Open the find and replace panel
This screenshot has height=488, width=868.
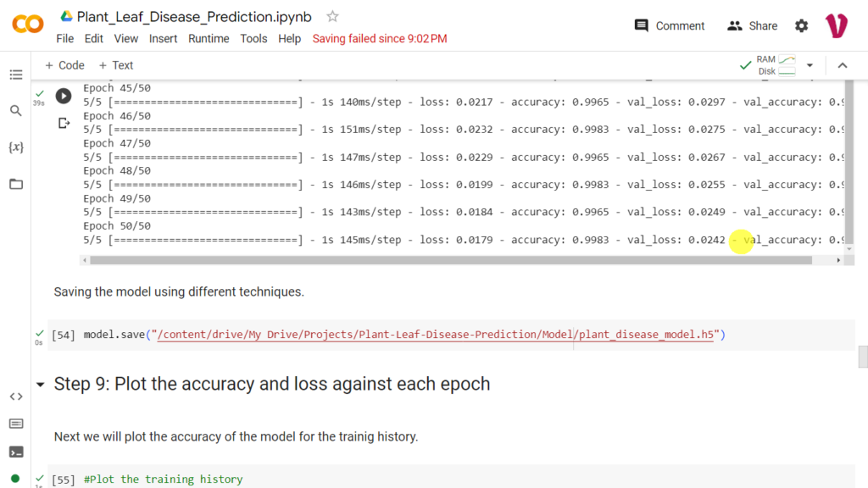tap(16, 111)
